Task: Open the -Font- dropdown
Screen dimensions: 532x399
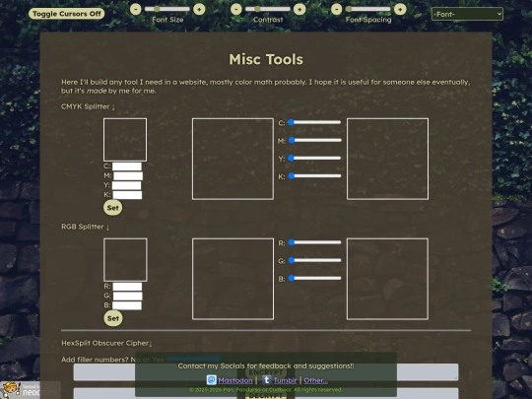Action: 467,14
